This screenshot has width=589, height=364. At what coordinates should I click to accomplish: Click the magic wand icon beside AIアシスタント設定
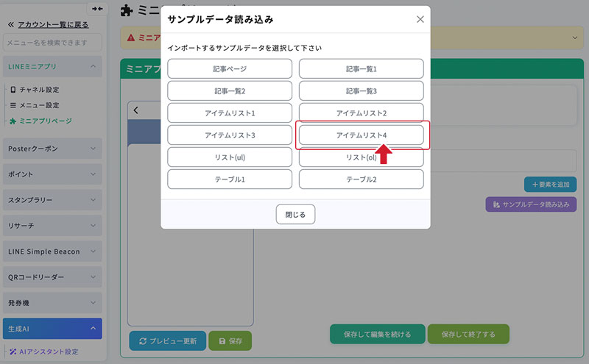point(13,351)
